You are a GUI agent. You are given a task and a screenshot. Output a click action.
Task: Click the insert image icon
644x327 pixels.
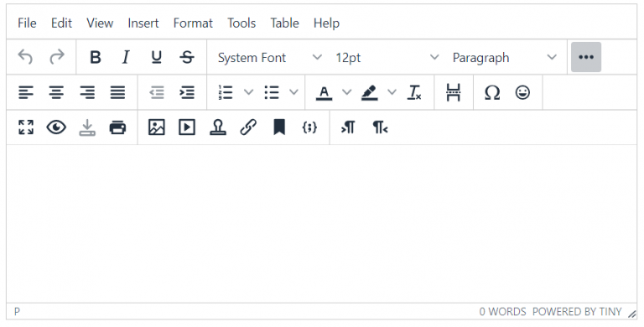157,127
